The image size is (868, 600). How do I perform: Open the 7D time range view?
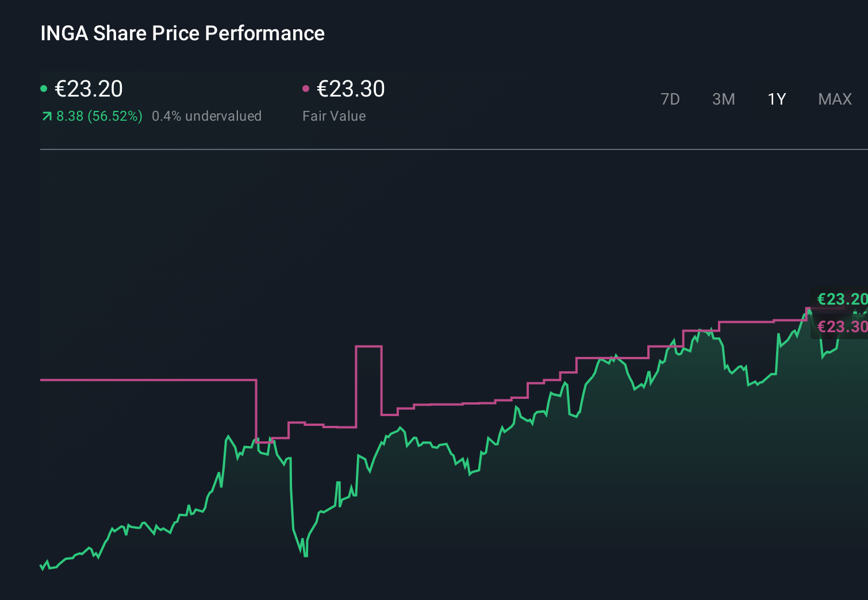pyautogui.click(x=670, y=99)
